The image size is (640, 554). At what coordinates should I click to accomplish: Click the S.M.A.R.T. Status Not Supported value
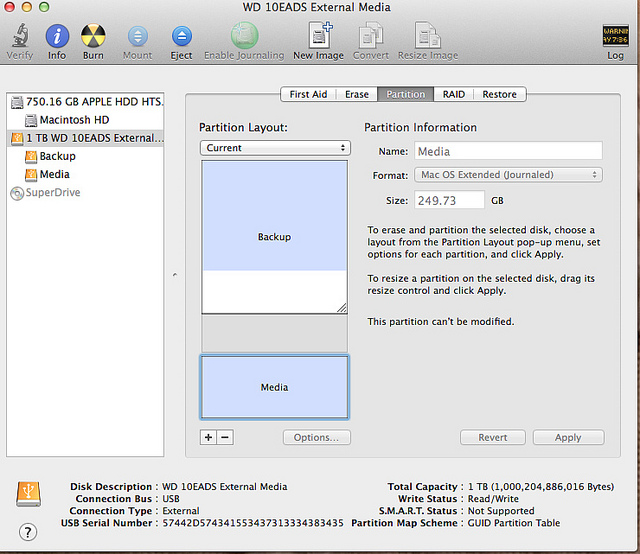[x=501, y=511]
